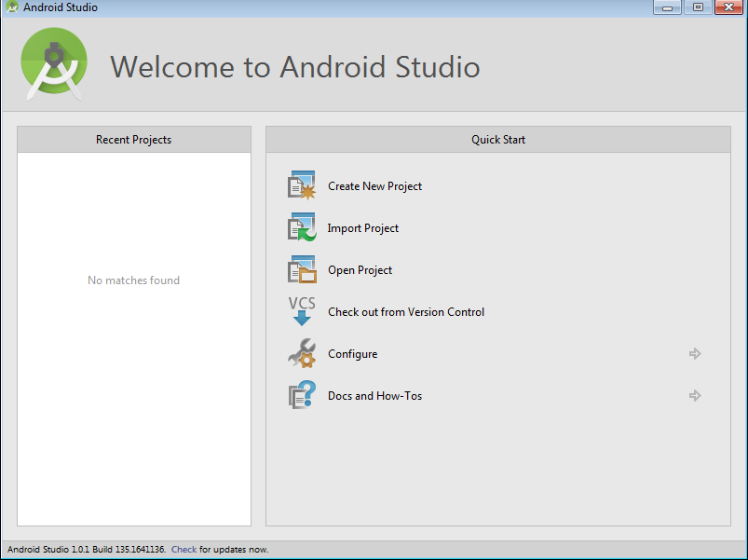Choose Import Project
Image resolution: width=748 pixels, height=560 pixels.
tap(362, 228)
